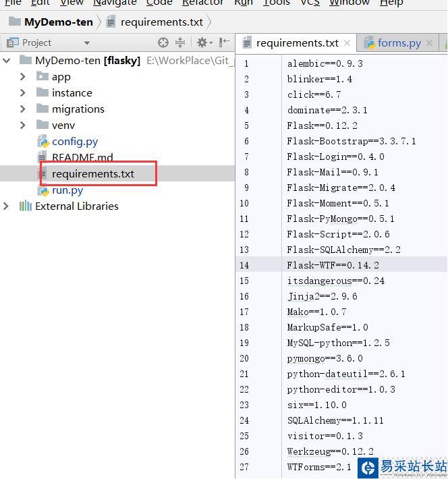The height and width of the screenshot is (479, 448).
Task: Click the instance folder icon
Action: tap(43, 92)
